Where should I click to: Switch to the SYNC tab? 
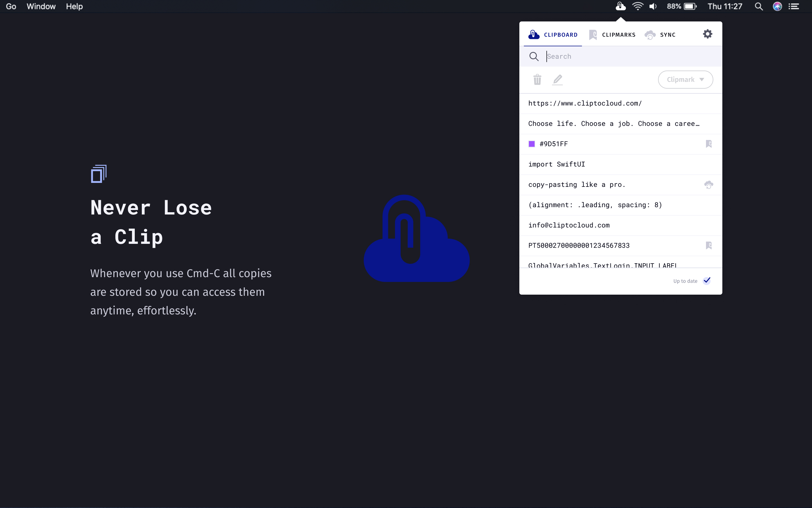(660, 35)
